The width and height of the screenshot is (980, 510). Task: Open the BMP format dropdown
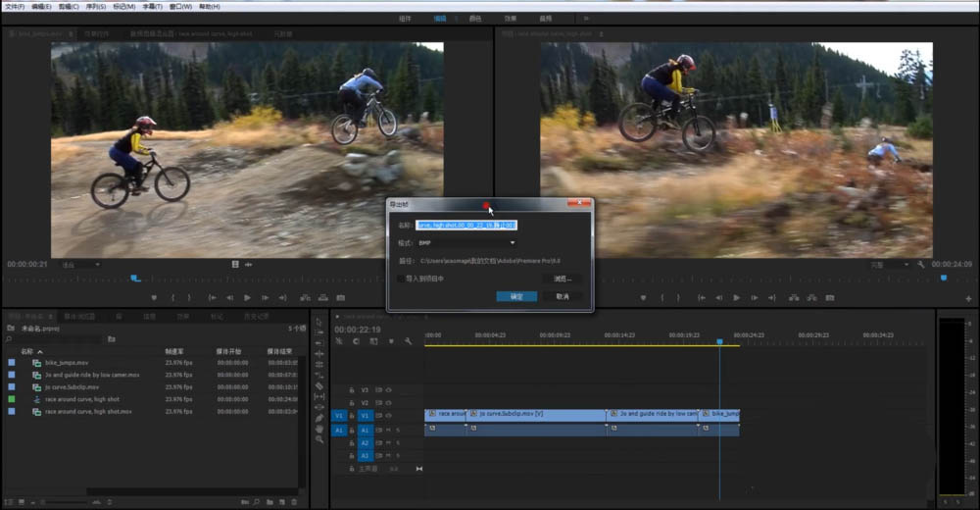click(x=466, y=242)
